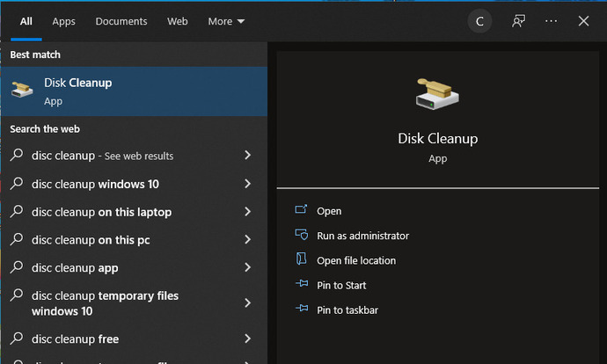Pin Disk Cleanup to taskbar
This screenshot has height=364, width=607.
tap(347, 309)
